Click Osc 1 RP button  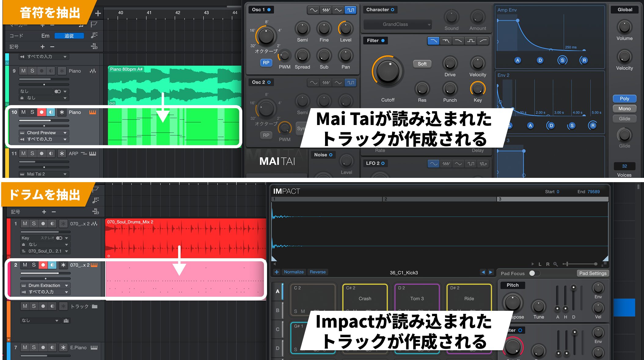coord(266,63)
